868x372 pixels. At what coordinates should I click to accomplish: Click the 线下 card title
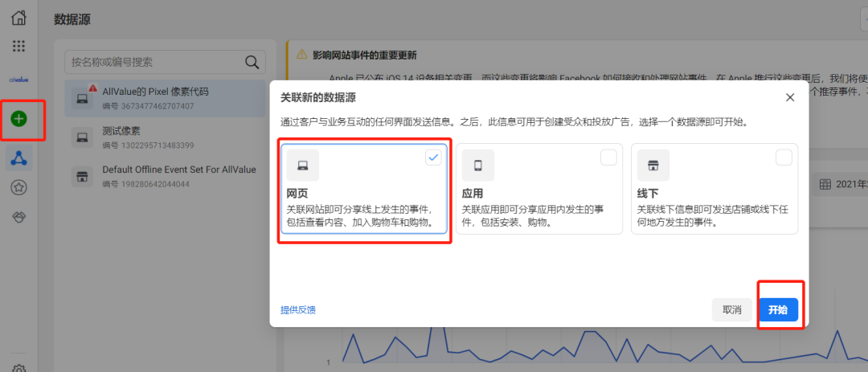click(x=648, y=195)
